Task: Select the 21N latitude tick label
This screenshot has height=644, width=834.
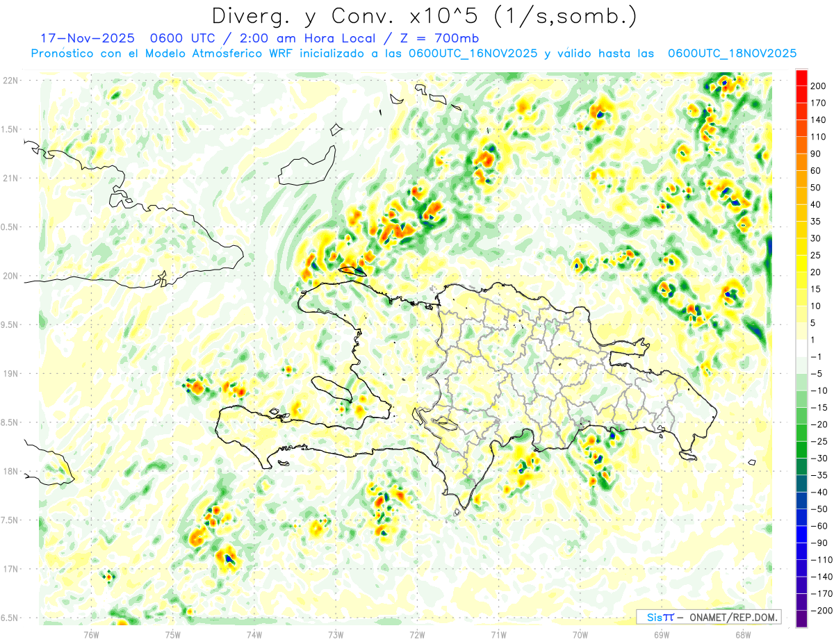Action: coord(10,178)
